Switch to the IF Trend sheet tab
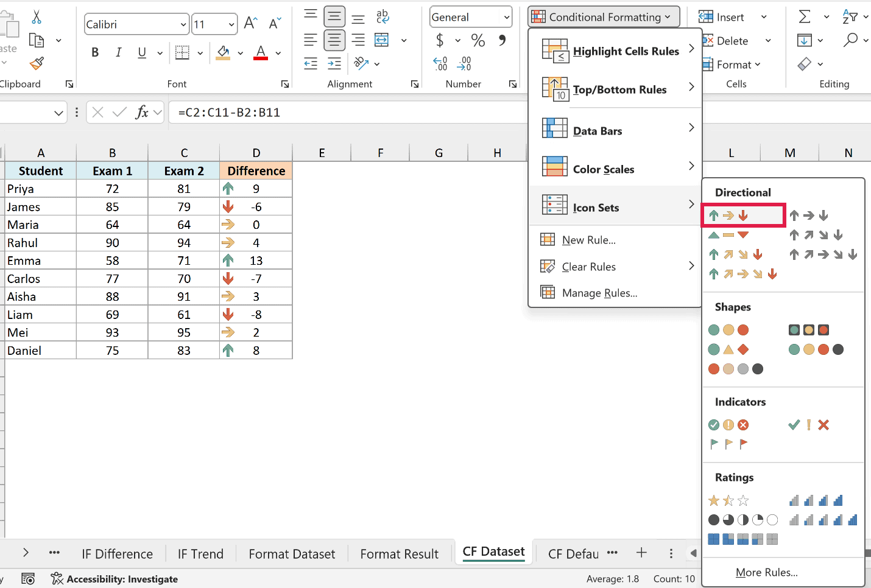 pos(200,554)
